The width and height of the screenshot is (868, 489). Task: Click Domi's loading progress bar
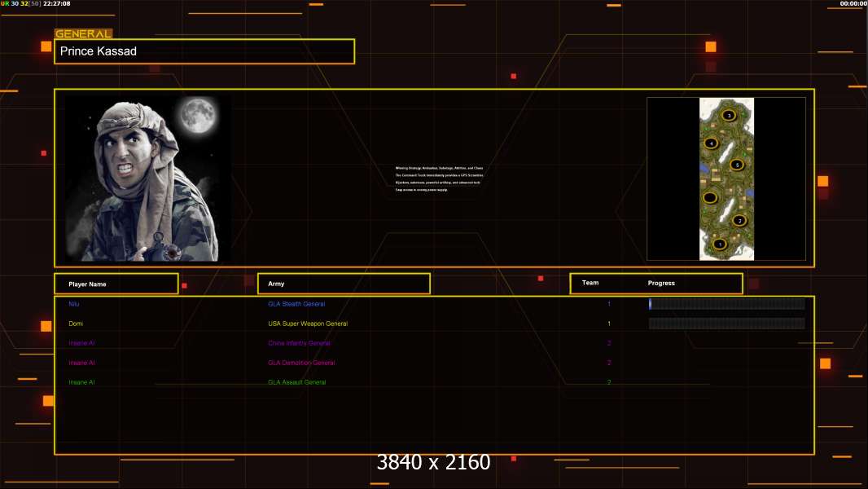coord(727,324)
